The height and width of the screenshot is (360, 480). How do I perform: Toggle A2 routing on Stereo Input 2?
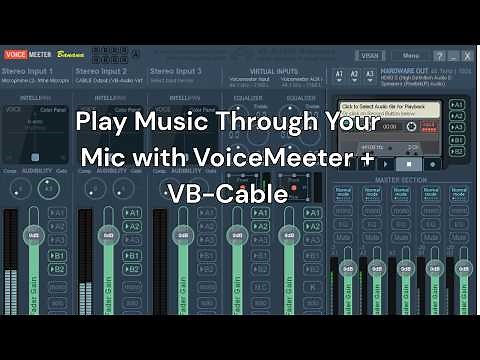click(132, 227)
